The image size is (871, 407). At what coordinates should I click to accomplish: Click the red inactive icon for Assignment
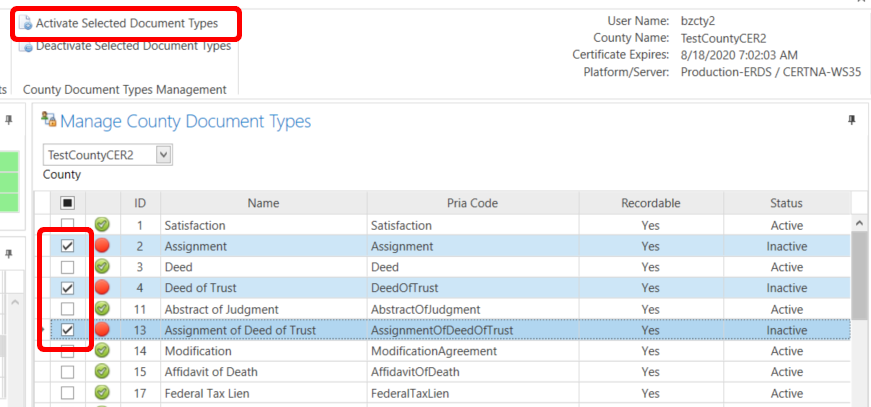point(102,246)
